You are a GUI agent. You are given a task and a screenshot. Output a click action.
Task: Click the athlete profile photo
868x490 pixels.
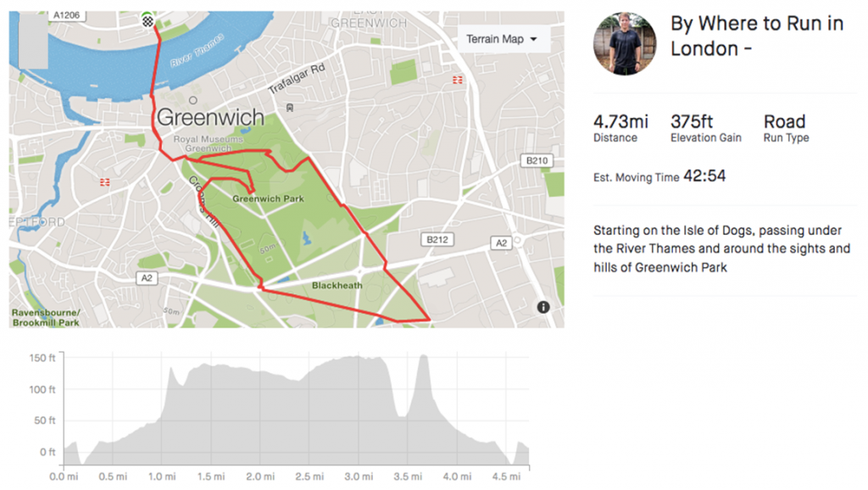tap(624, 43)
